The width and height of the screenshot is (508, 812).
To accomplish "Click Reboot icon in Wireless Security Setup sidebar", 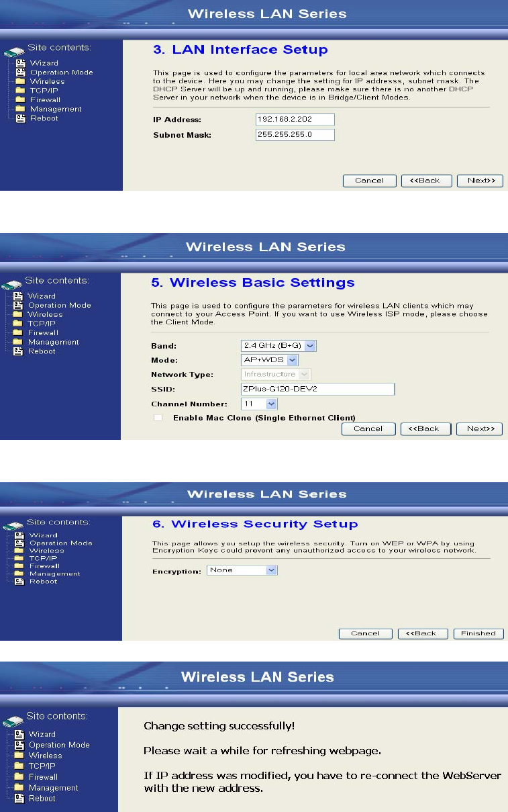I will (19, 582).
